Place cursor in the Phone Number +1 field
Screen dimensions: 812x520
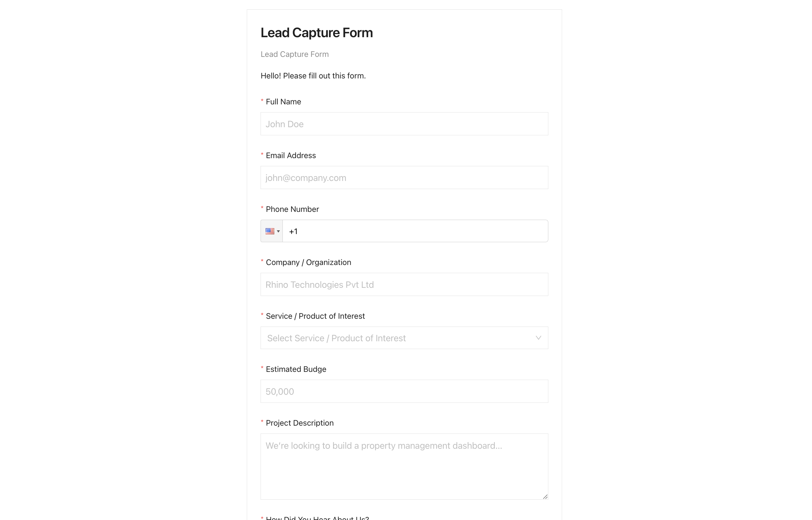click(415, 231)
